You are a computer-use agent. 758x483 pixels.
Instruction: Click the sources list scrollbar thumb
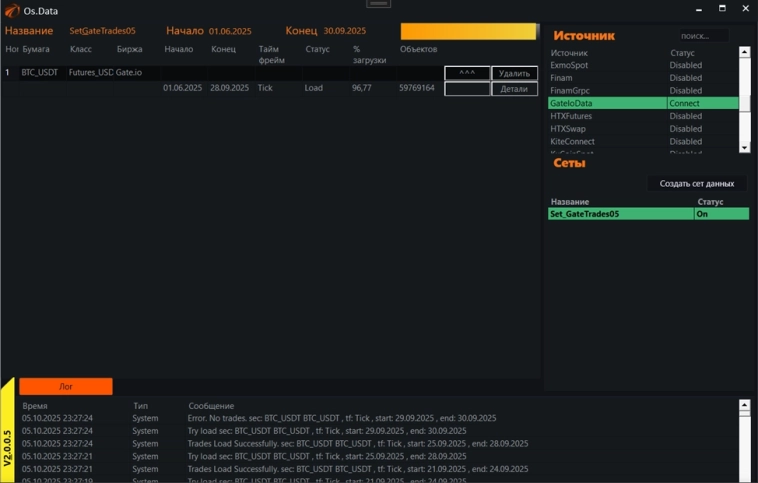(744, 102)
